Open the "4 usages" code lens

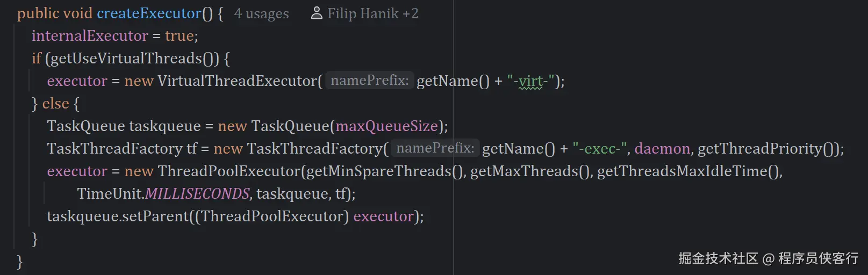tap(261, 13)
